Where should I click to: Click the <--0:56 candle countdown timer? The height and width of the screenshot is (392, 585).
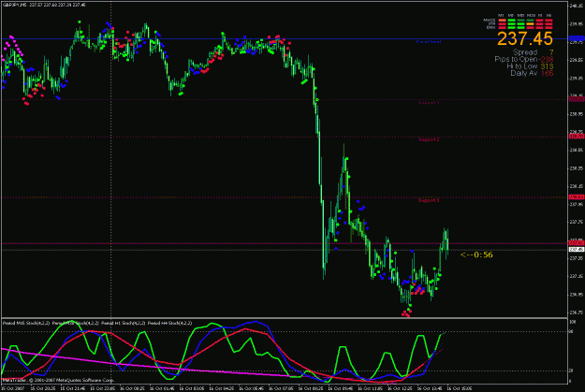pos(476,254)
